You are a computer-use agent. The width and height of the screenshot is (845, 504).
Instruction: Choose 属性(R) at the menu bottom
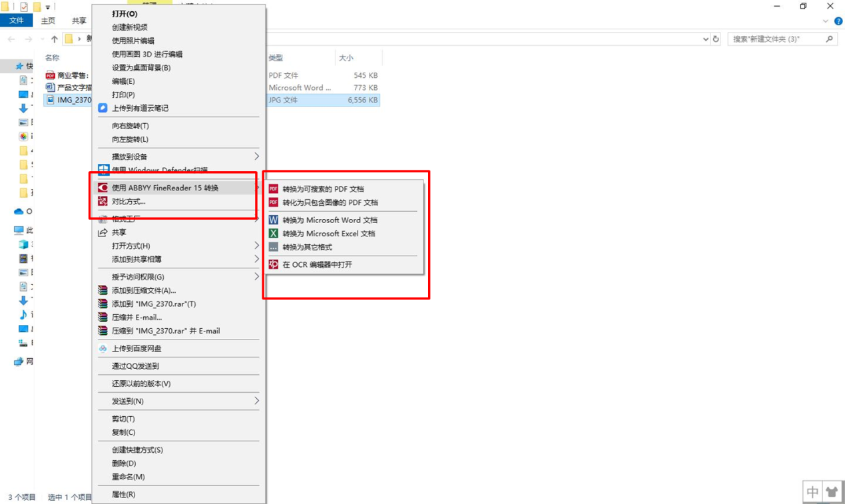[x=124, y=494]
